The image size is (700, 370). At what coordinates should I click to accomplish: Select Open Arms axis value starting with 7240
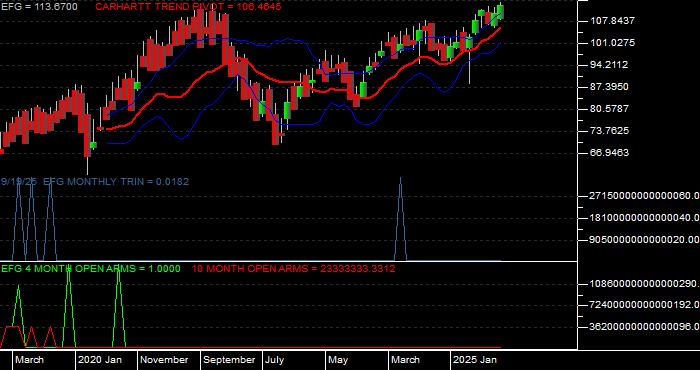click(644, 305)
